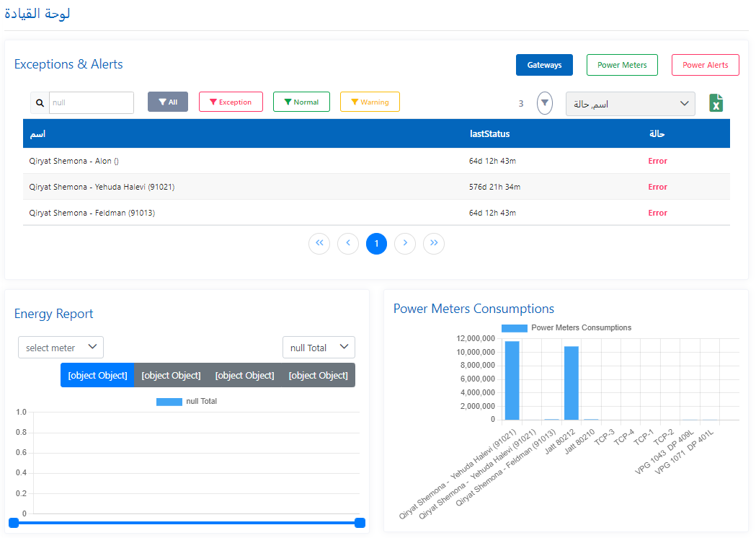Switch to the second [object Object] tab
This screenshot has width=756, height=538.
(x=171, y=375)
